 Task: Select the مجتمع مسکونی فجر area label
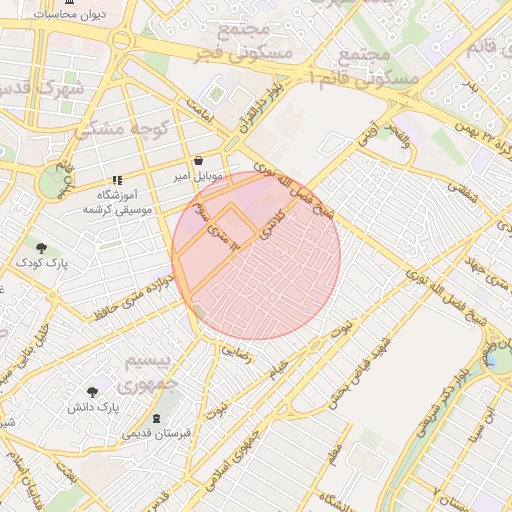(244, 43)
